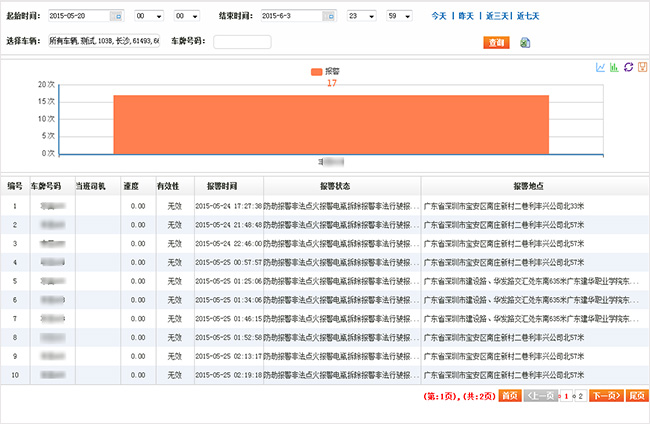Expand the start minute dropdown

pos(187,16)
